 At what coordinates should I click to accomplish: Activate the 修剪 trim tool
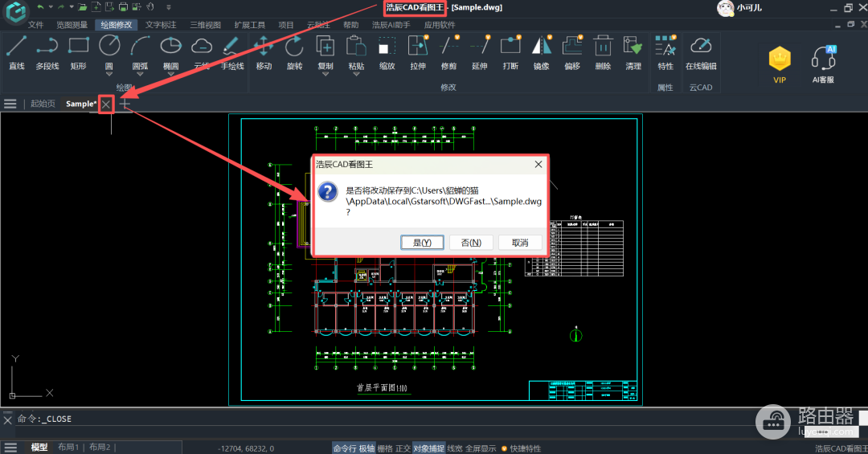click(x=449, y=53)
